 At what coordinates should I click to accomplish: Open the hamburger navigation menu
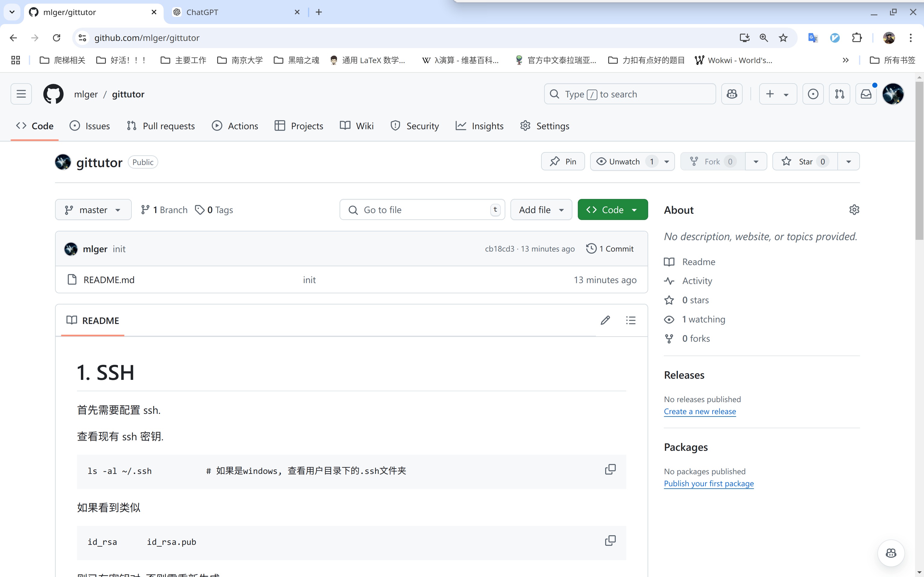pos(21,94)
